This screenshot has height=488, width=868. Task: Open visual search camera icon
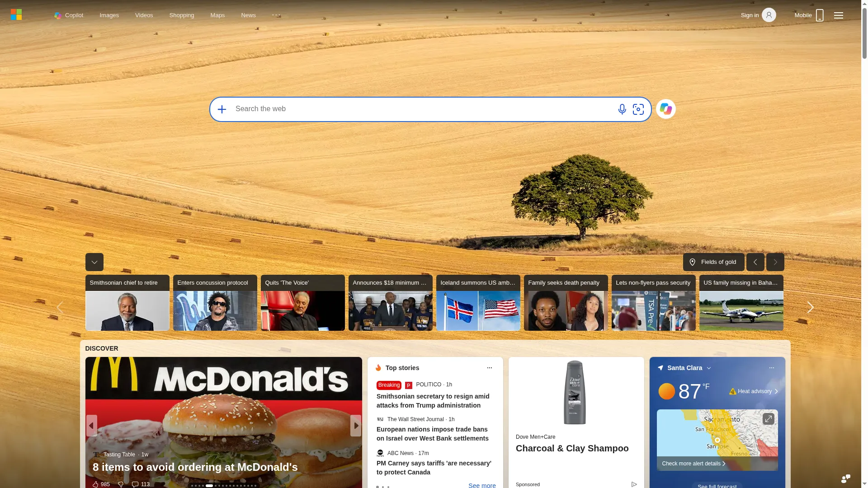click(638, 109)
